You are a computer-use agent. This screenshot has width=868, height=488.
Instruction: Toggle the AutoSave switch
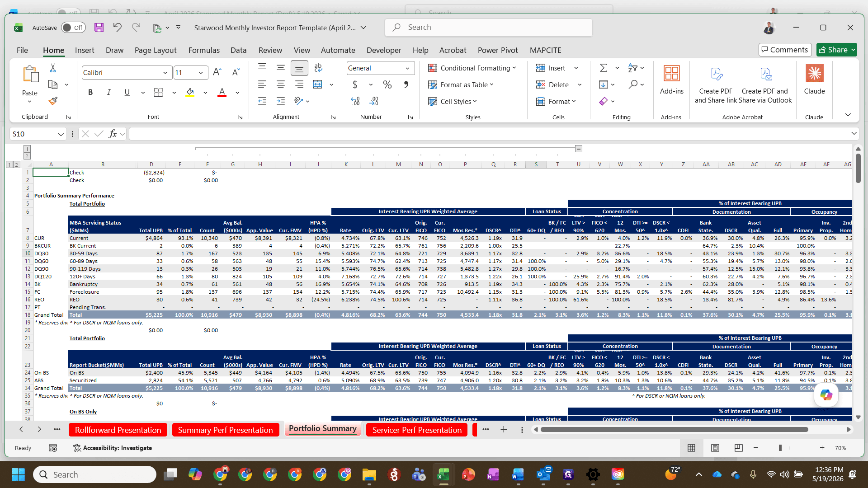tap(73, 28)
